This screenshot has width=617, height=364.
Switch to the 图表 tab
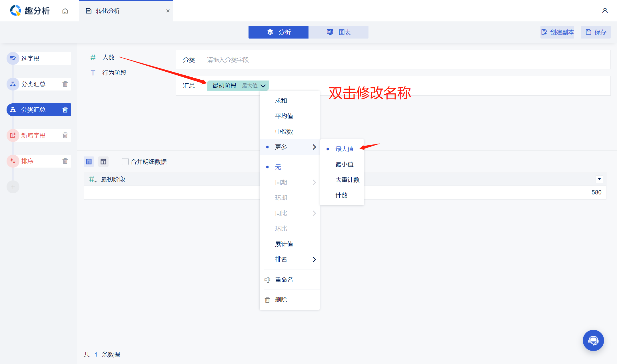point(338,32)
